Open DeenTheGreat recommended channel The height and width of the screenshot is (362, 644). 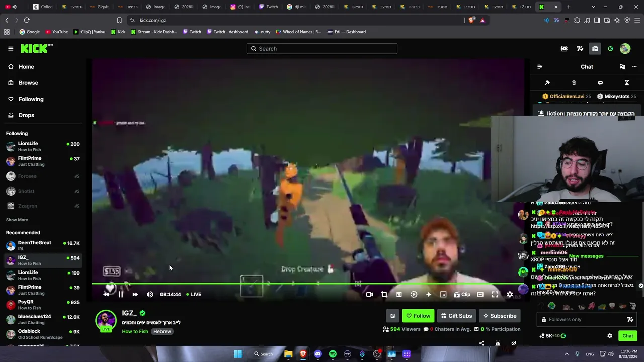(43, 245)
